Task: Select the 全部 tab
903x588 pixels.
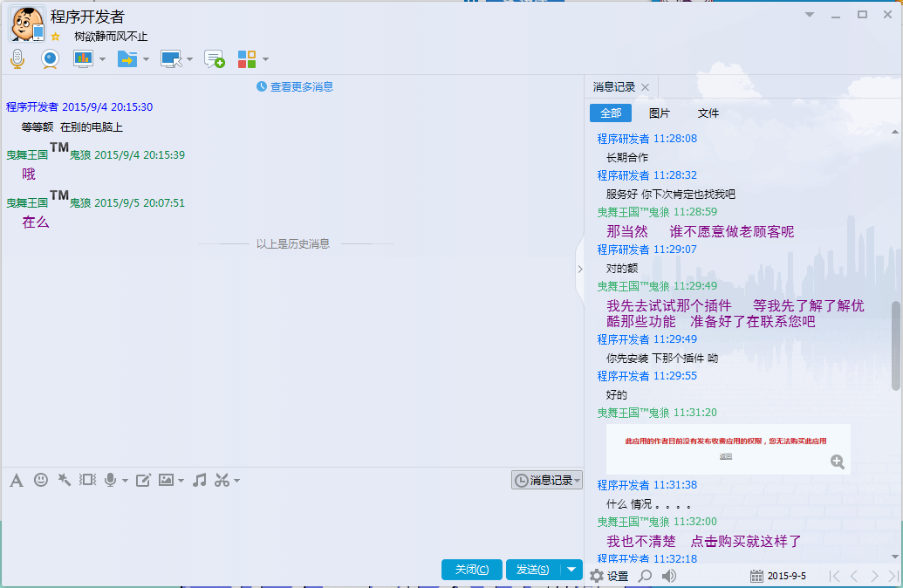Action: click(x=611, y=113)
